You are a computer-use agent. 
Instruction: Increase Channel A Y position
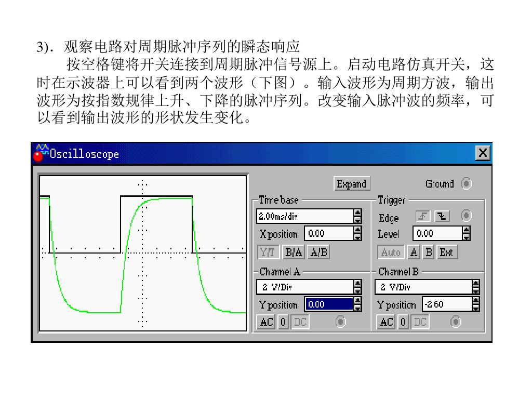pos(357,301)
